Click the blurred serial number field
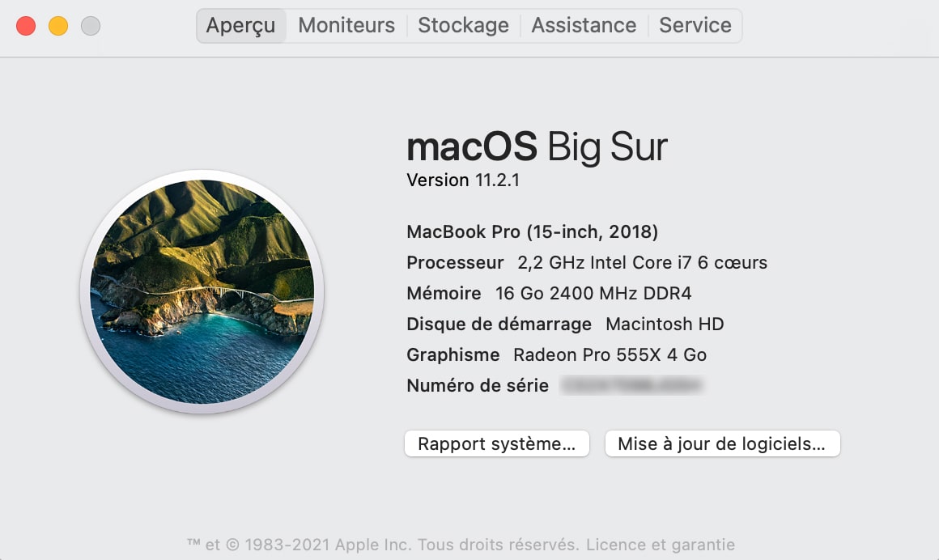Viewport: 939px width, 560px height. click(x=633, y=386)
